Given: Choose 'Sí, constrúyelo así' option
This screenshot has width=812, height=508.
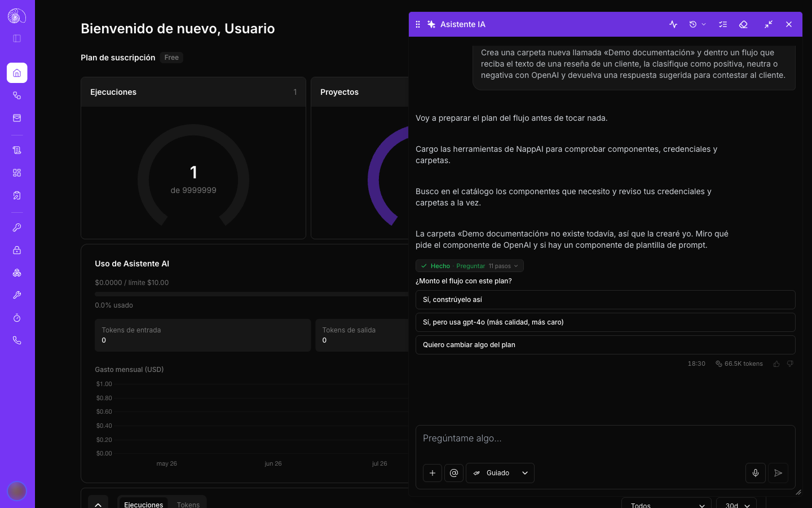Looking at the screenshot, I should tap(606, 300).
